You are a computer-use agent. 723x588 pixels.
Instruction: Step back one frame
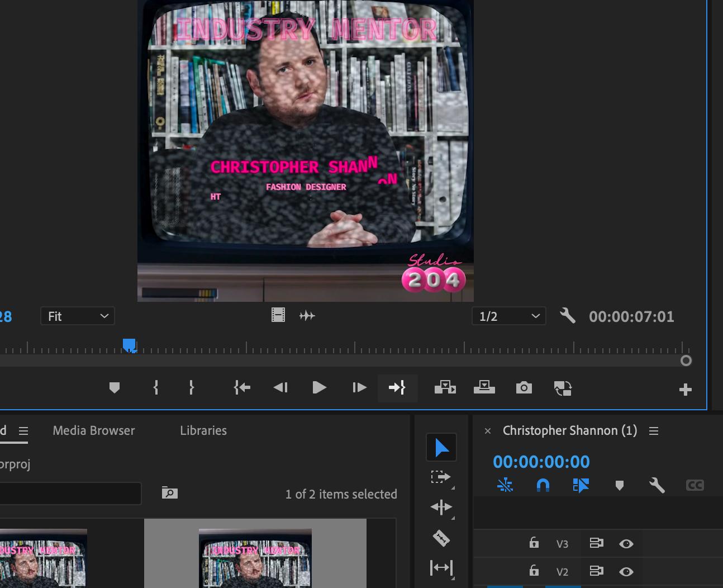pos(280,387)
